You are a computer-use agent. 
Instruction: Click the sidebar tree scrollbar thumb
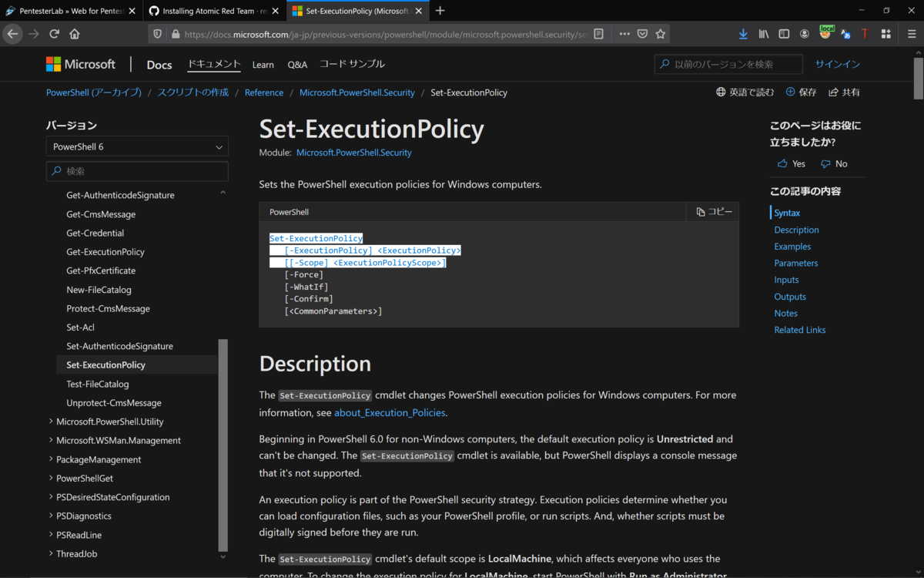point(223,444)
